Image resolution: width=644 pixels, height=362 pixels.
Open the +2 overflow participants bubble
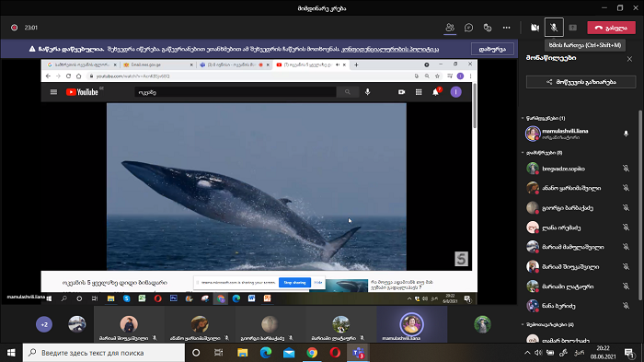pos(44,324)
